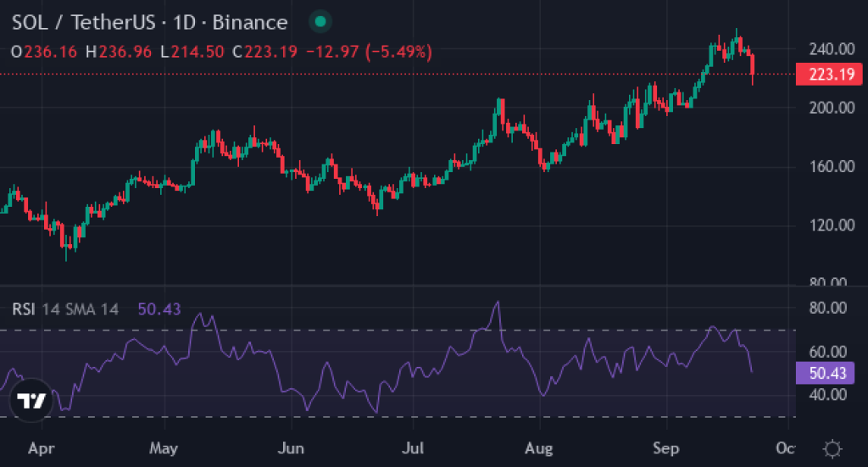Click the Sep label on time axis
868x467 pixels.
click(666, 448)
